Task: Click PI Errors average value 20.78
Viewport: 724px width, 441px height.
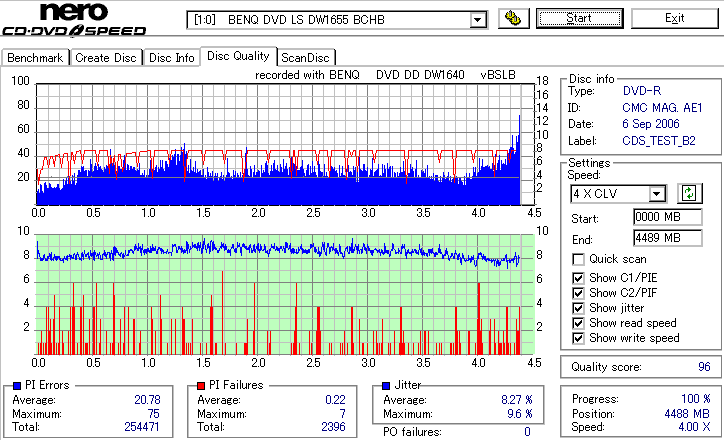Action: [x=147, y=399]
